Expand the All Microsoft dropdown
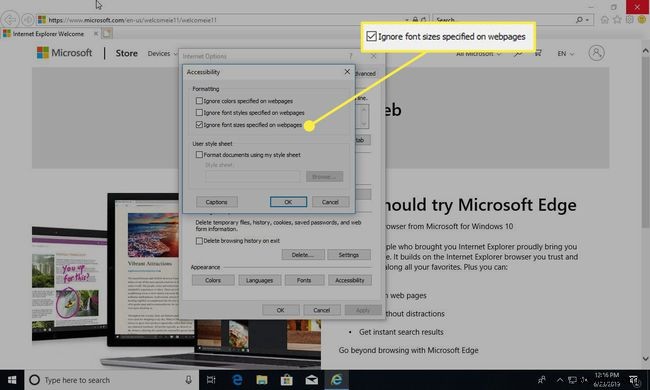 coord(479,53)
